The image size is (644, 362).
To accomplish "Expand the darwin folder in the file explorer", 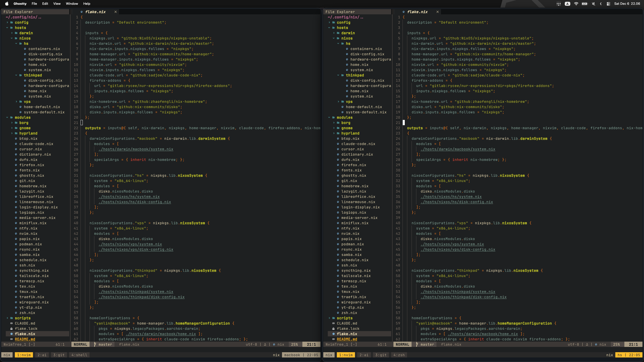I will (11, 33).
